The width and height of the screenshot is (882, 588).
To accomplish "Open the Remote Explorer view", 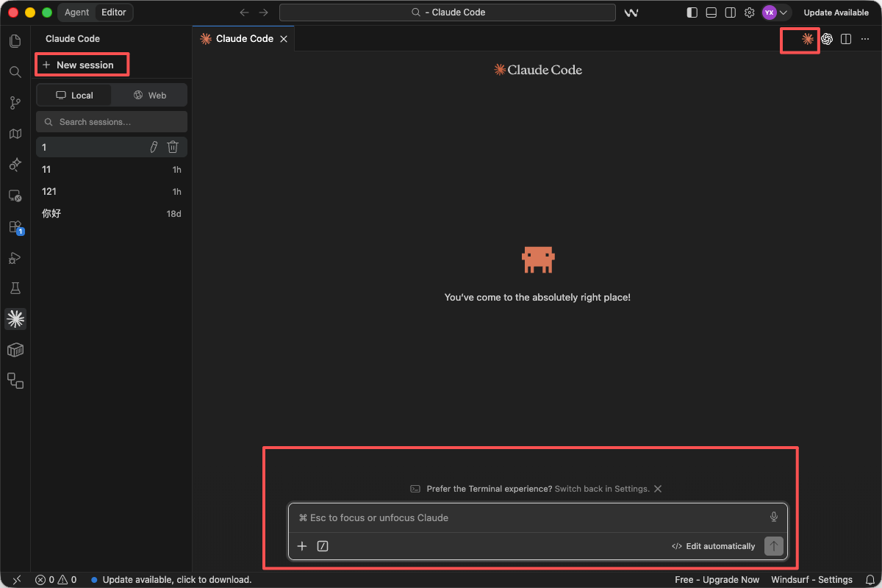I will (15, 196).
